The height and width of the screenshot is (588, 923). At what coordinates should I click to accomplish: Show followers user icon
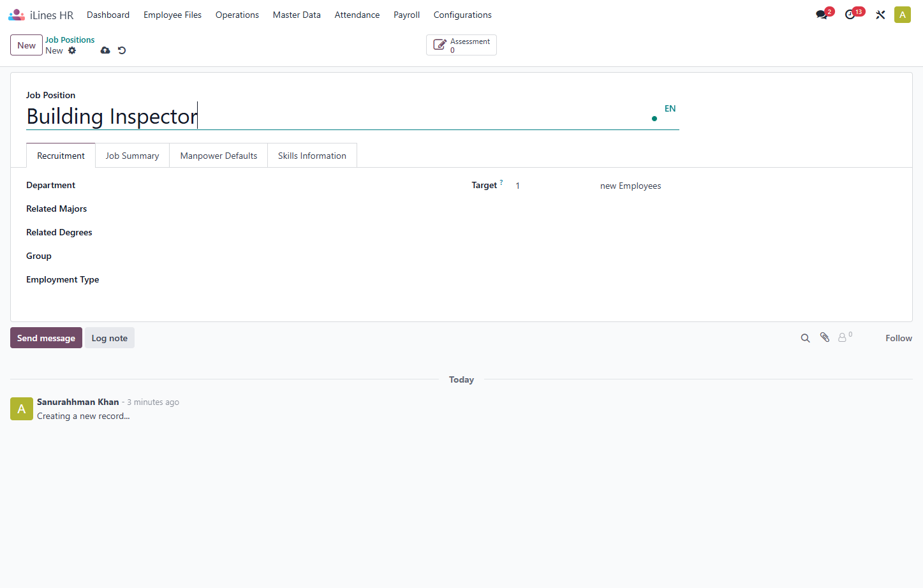845,337
